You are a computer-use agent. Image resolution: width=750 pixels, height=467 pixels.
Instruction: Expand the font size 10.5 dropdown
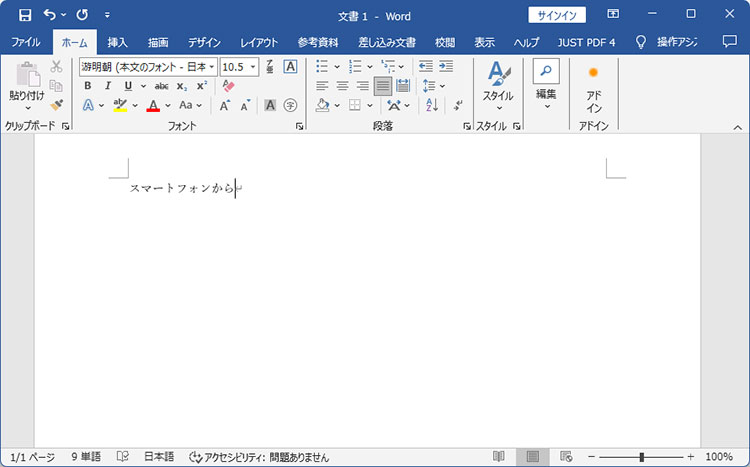coord(253,66)
